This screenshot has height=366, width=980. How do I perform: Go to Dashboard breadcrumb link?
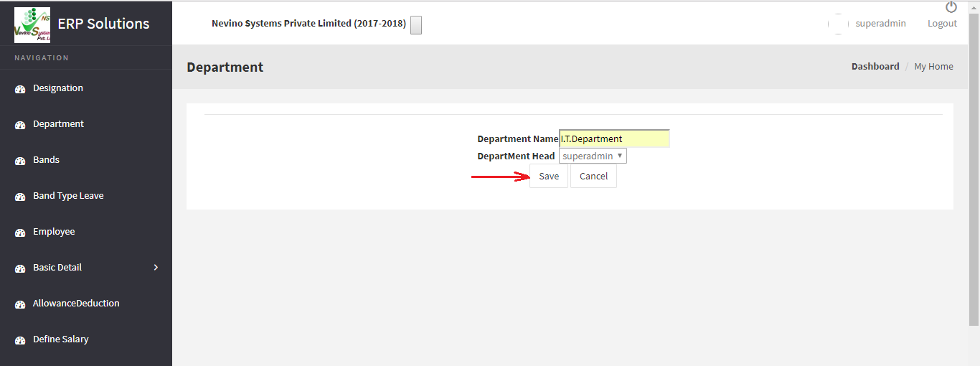(875, 67)
